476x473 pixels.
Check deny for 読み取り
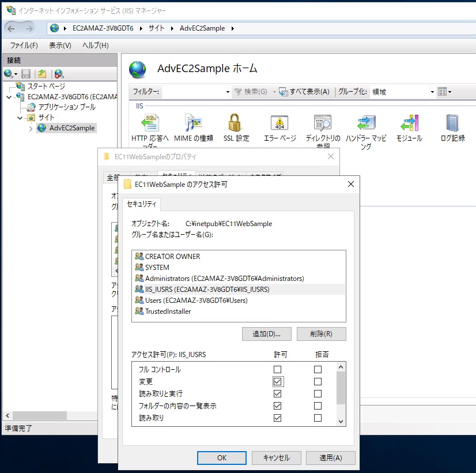318,418
